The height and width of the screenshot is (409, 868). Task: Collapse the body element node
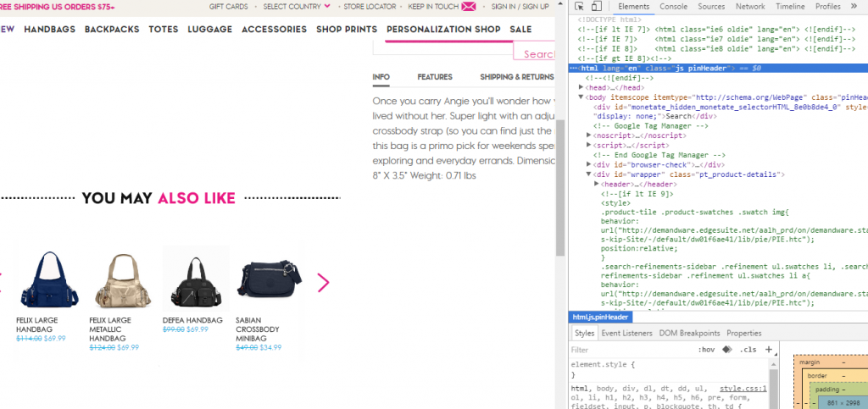tap(581, 97)
